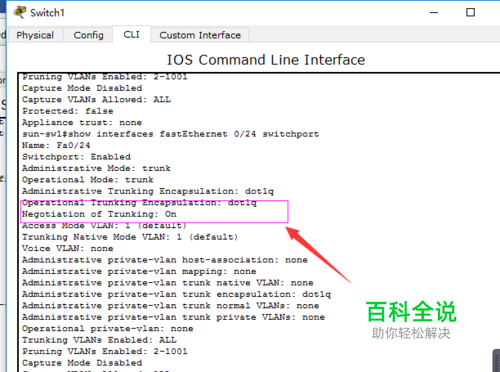Viewport: 500px width, 372px height.
Task: Click 'Administrative Trunking Encapsulation: dot1q' line
Action: 148,191
